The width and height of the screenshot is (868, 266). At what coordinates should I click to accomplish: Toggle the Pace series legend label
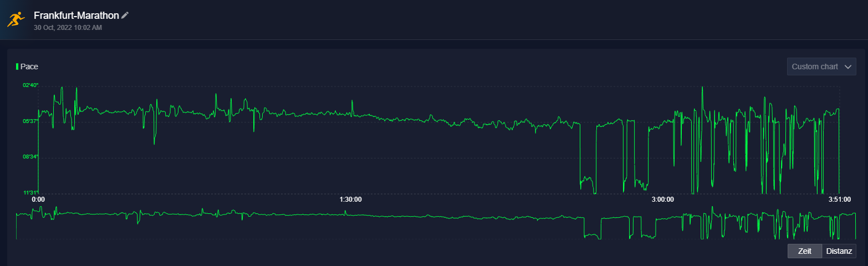[29, 66]
